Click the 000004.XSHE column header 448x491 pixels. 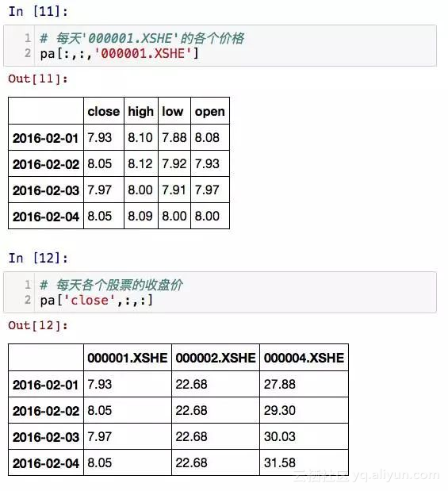pyautogui.click(x=304, y=358)
